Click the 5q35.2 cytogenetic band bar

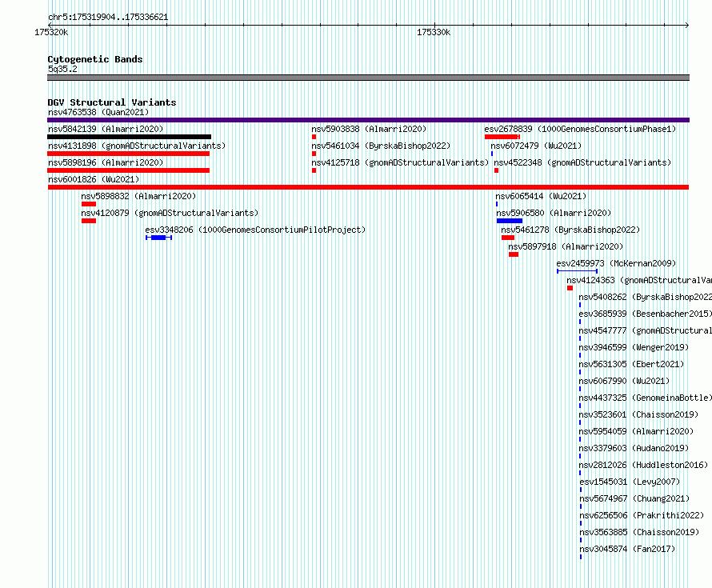coord(368,78)
